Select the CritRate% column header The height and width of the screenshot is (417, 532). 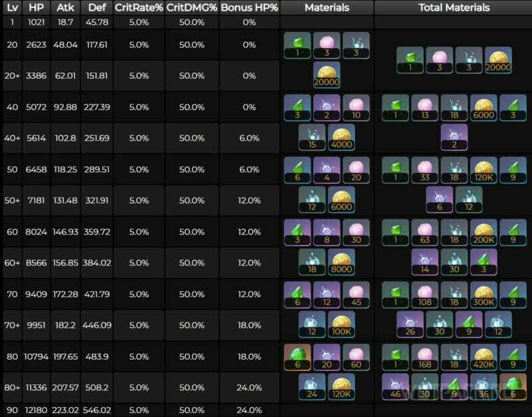139,7
